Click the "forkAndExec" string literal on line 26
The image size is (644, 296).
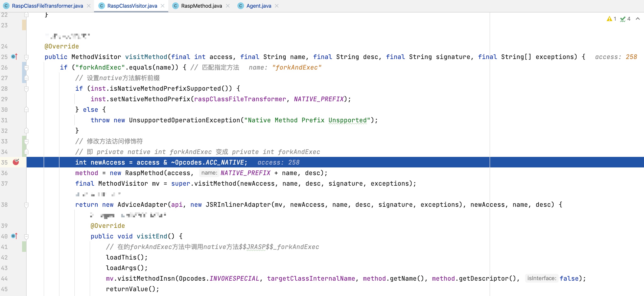(x=100, y=68)
